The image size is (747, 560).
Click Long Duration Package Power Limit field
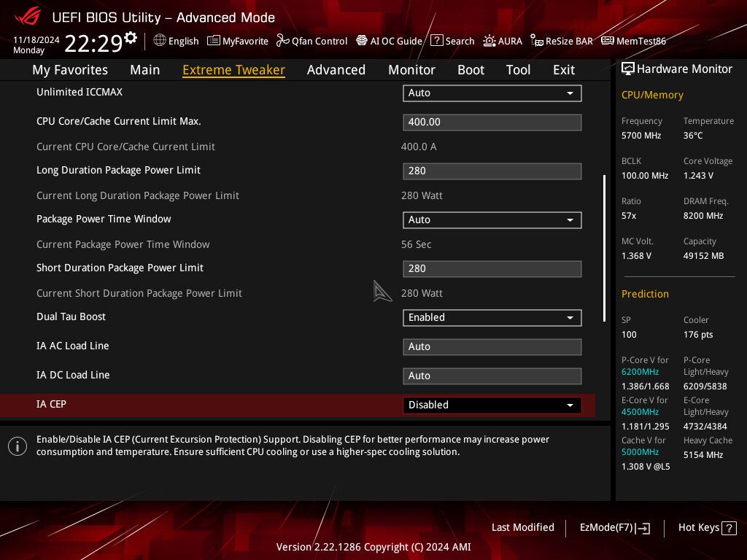(492, 171)
